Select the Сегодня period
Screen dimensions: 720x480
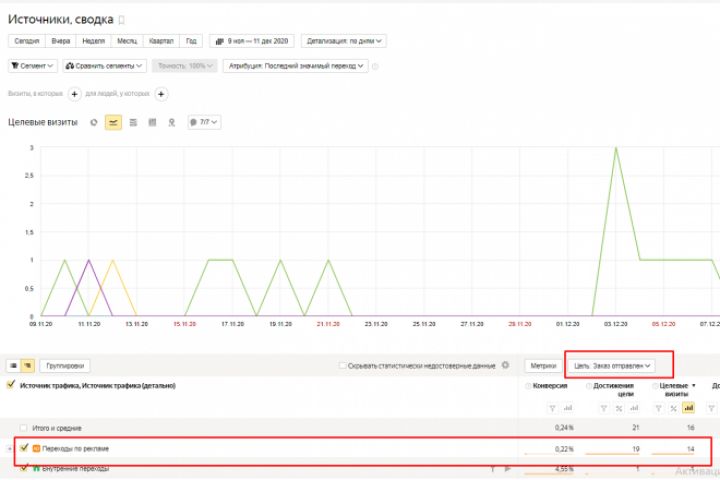point(27,41)
